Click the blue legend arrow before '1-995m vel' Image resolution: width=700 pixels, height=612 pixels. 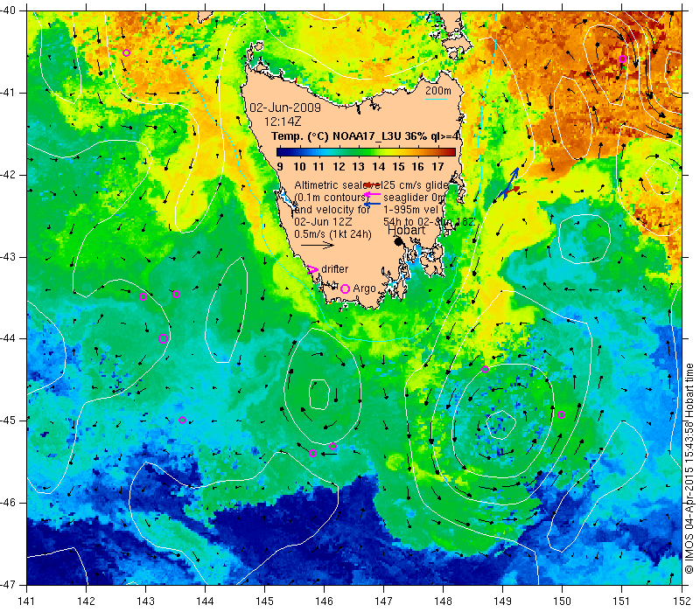click(373, 204)
